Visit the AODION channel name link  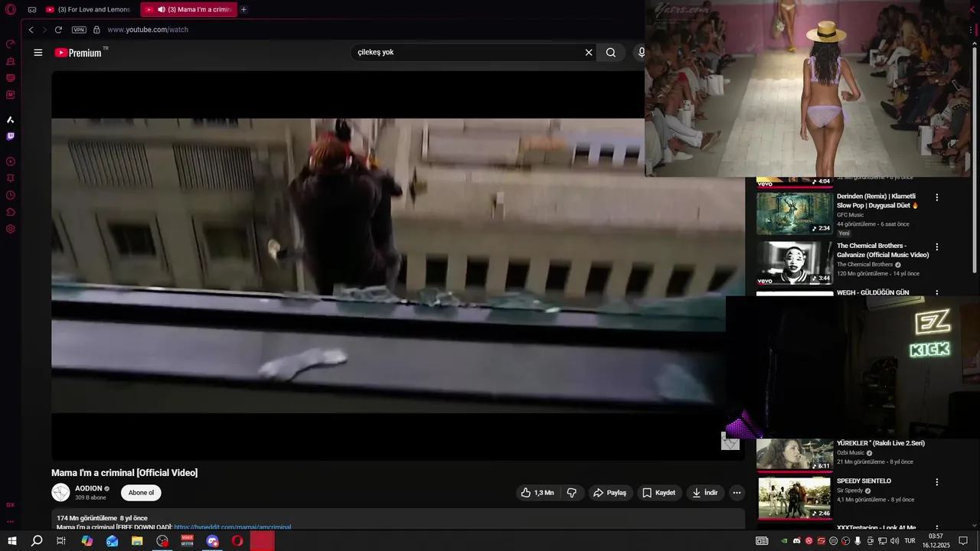click(88, 488)
